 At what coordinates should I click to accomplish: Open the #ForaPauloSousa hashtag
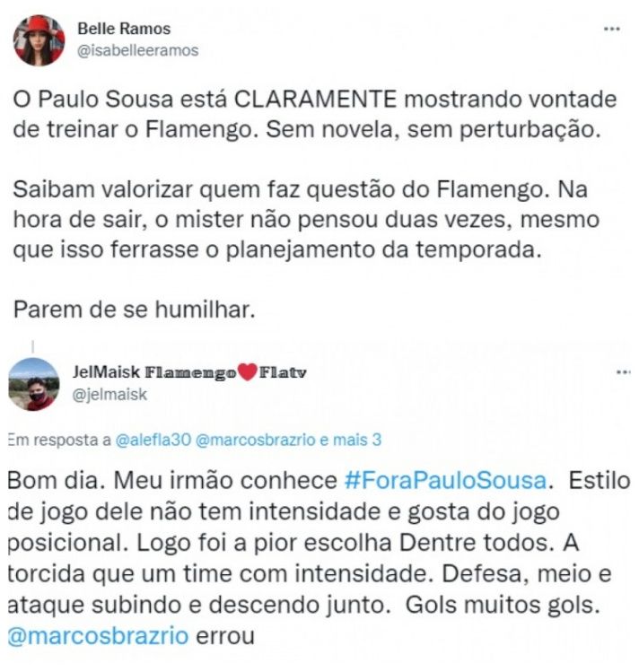tap(445, 480)
